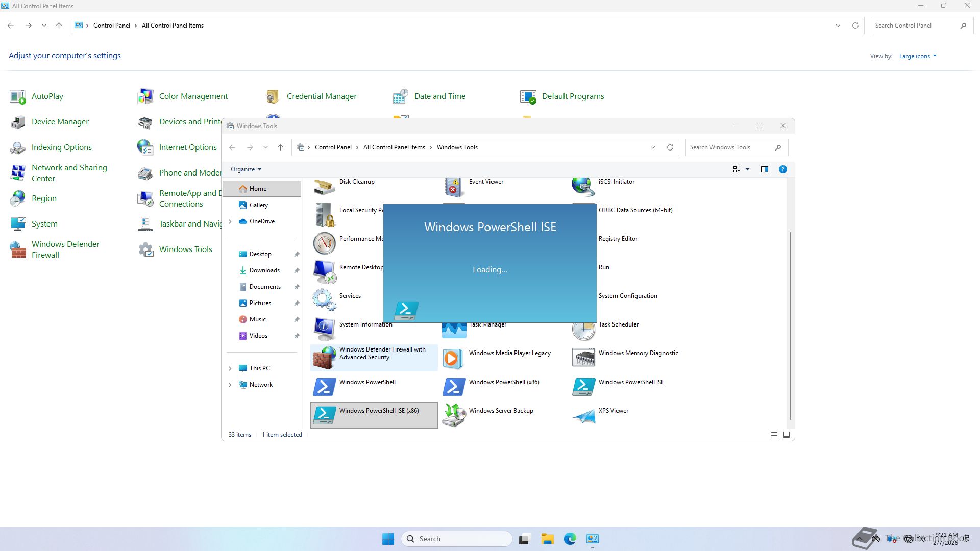The width and height of the screenshot is (980, 551).
Task: Open Windows PowerShell ISE icon
Action: pyautogui.click(x=583, y=387)
